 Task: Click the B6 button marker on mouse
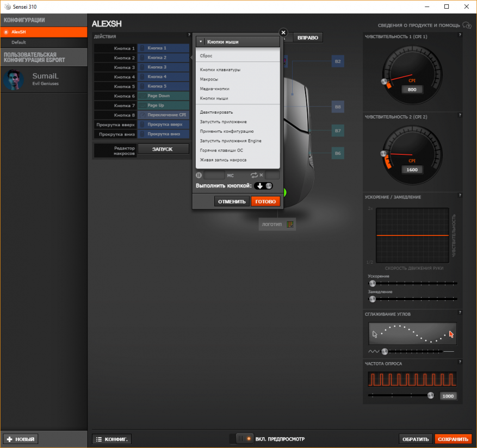point(338,153)
